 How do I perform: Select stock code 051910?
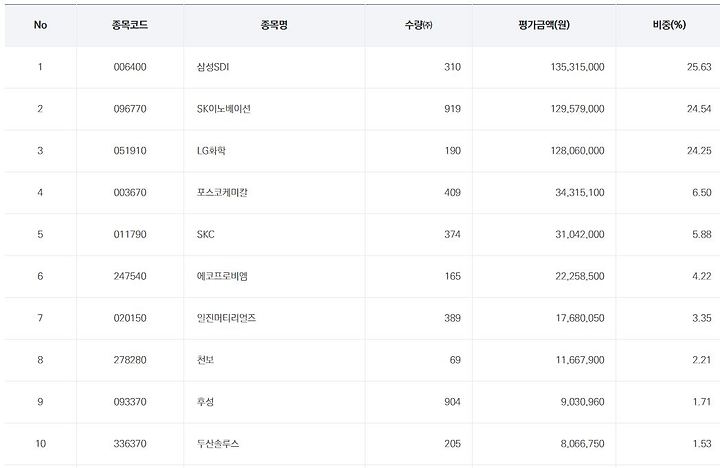point(130,151)
